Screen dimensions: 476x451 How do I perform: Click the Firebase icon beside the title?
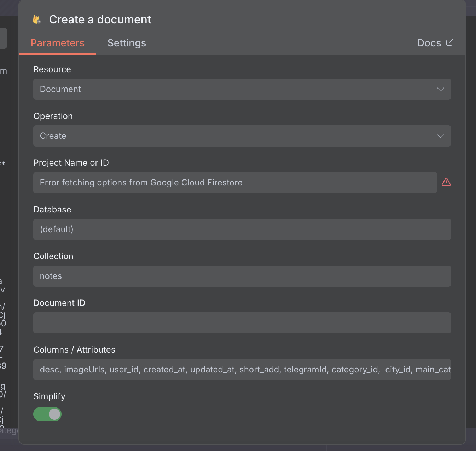pyautogui.click(x=36, y=19)
